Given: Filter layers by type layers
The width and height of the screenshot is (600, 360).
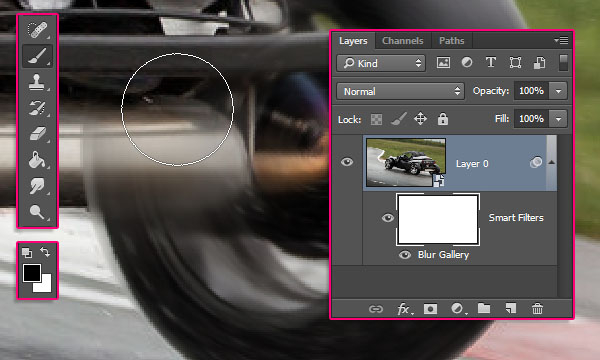Looking at the screenshot, I should pos(491,62).
